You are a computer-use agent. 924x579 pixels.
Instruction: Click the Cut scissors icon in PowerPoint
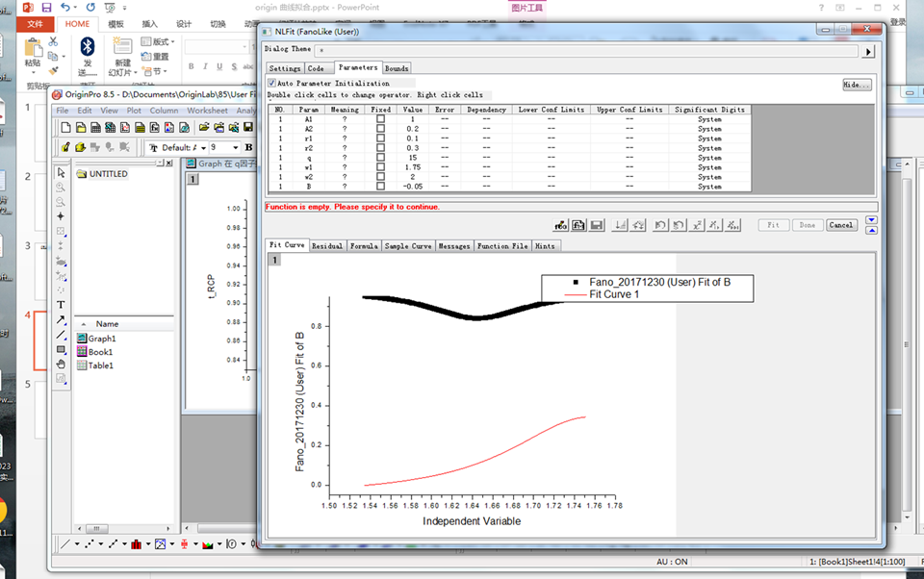[x=53, y=41]
